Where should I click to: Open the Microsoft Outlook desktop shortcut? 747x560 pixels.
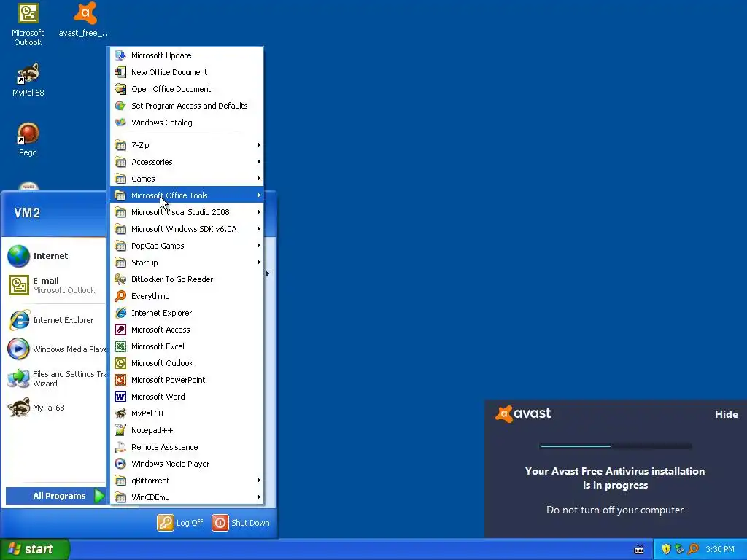click(x=28, y=24)
